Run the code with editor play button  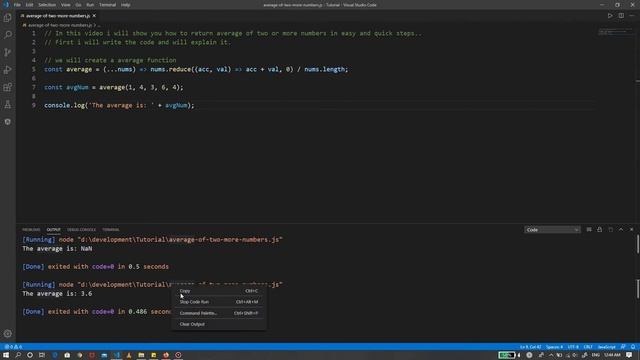click(610, 16)
